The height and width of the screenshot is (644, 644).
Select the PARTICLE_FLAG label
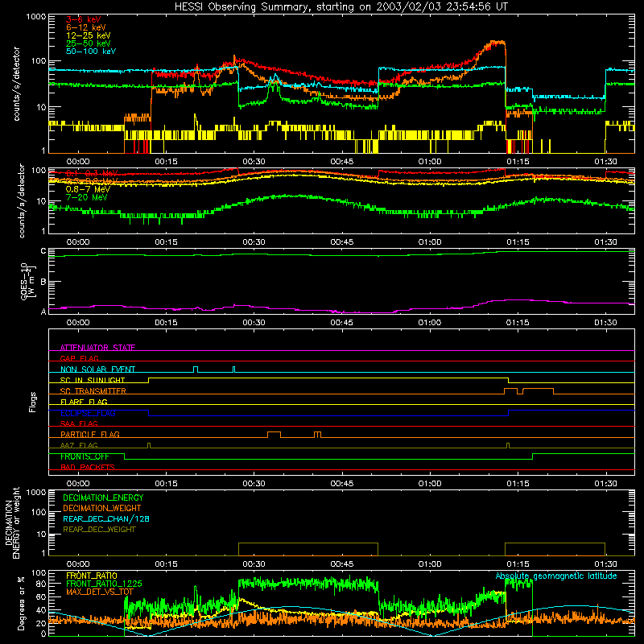90,434
